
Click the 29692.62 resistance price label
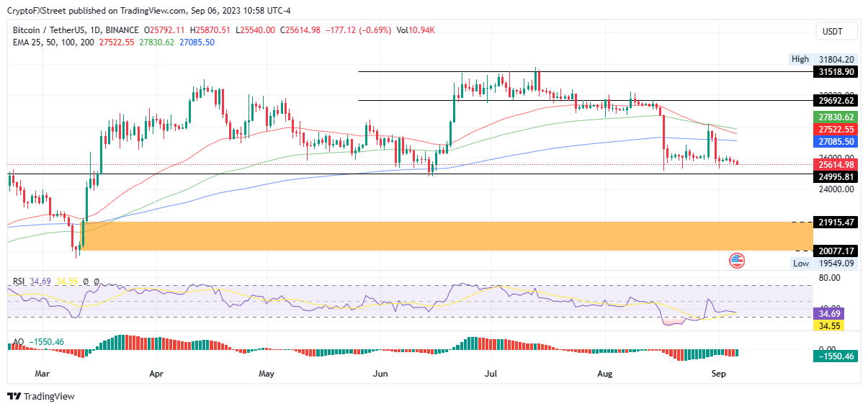pyautogui.click(x=835, y=101)
